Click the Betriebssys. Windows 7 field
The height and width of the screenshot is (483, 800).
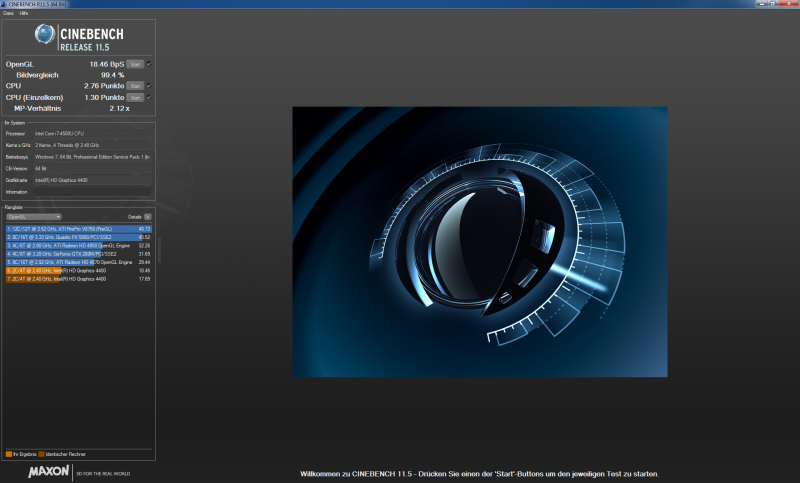click(92, 157)
